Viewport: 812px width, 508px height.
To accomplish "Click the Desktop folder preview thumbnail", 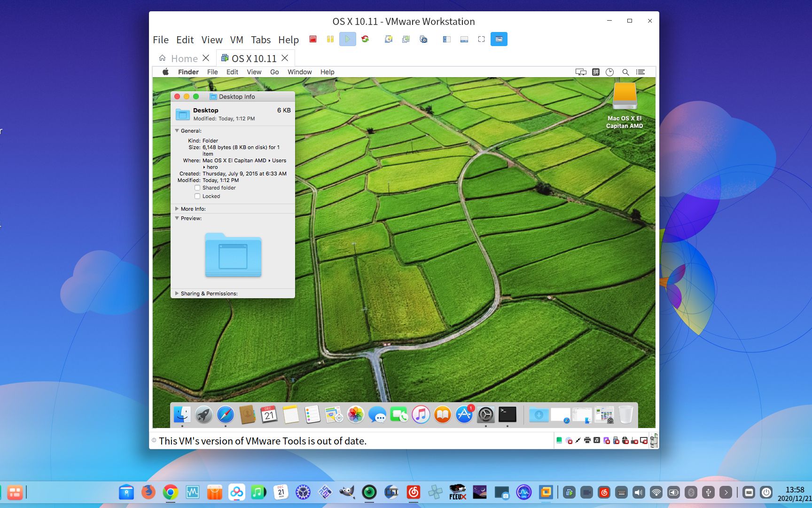I will tap(233, 254).
